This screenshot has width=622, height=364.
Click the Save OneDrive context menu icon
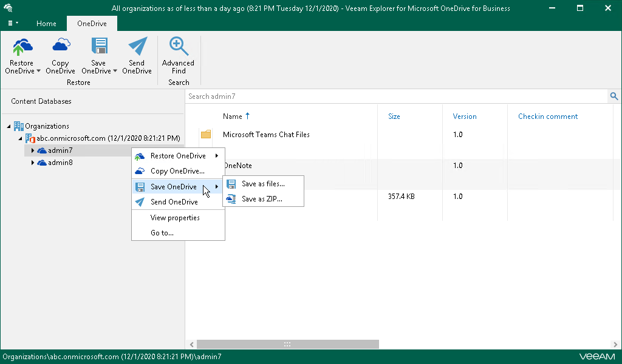point(140,187)
